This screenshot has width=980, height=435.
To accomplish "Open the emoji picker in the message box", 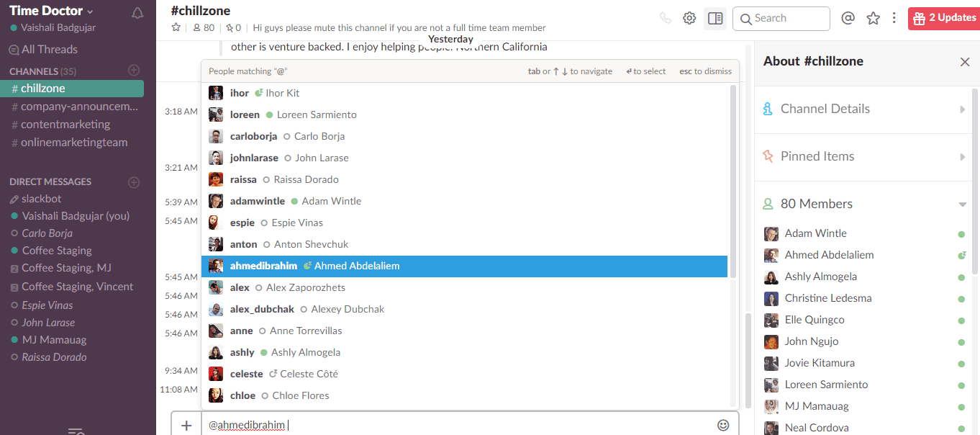I will tap(725, 425).
